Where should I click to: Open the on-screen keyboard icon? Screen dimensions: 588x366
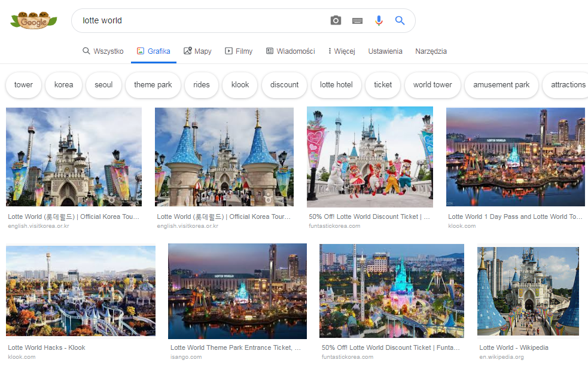click(x=357, y=20)
